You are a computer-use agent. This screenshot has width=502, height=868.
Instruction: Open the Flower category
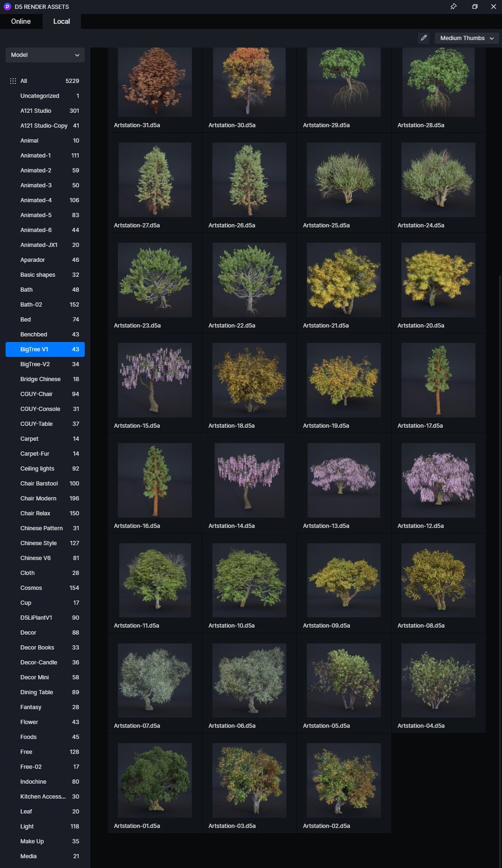(45, 722)
